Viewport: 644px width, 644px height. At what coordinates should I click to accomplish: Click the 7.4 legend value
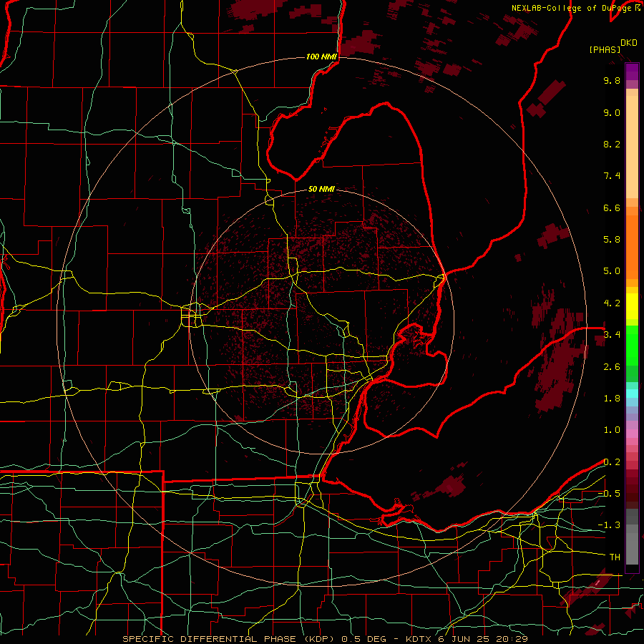tap(612, 176)
